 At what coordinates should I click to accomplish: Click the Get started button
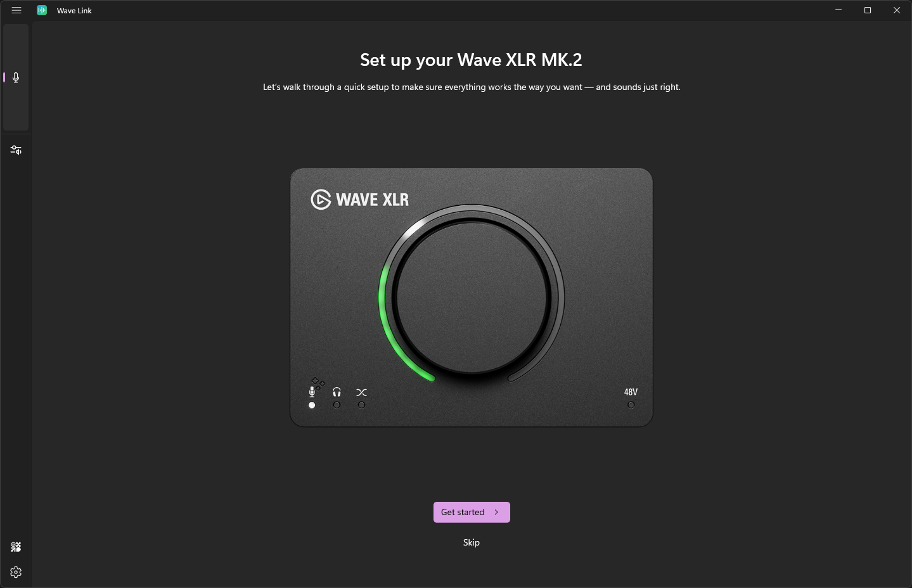(x=472, y=512)
